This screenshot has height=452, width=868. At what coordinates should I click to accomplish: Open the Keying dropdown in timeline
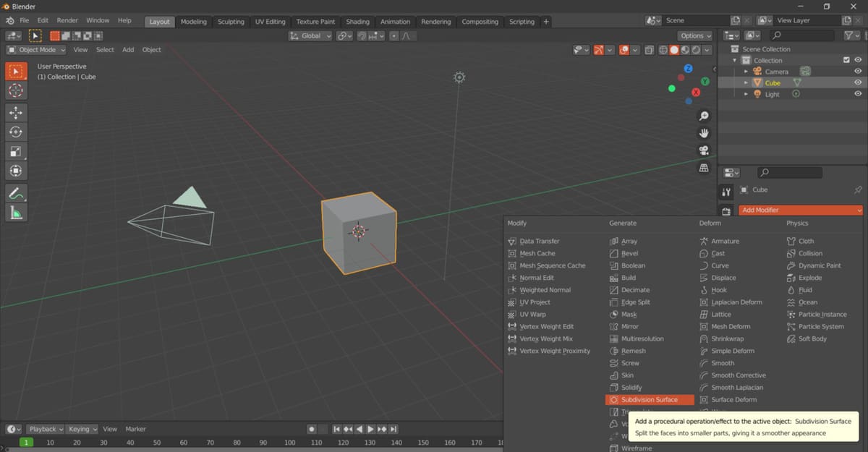[82, 429]
